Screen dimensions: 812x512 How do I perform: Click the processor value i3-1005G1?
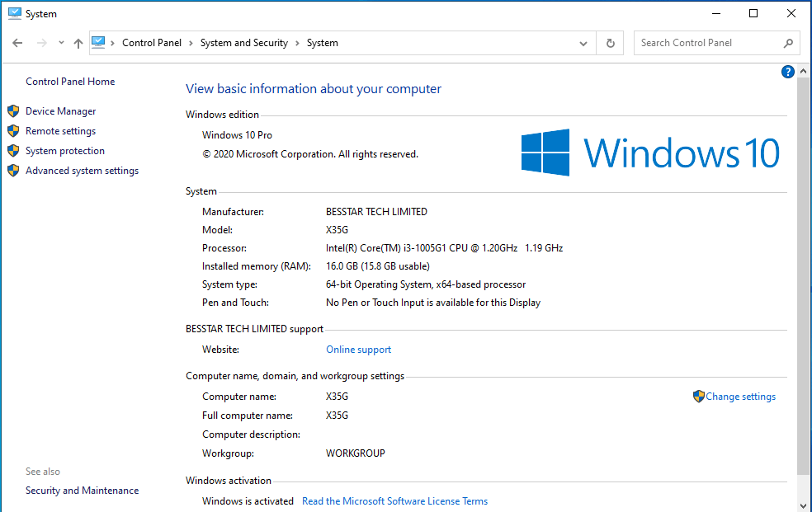[x=444, y=248]
